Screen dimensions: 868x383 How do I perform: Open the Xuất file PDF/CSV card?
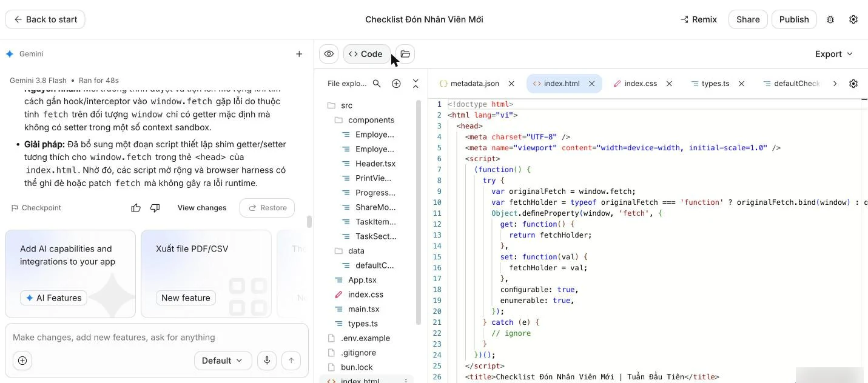(206, 274)
